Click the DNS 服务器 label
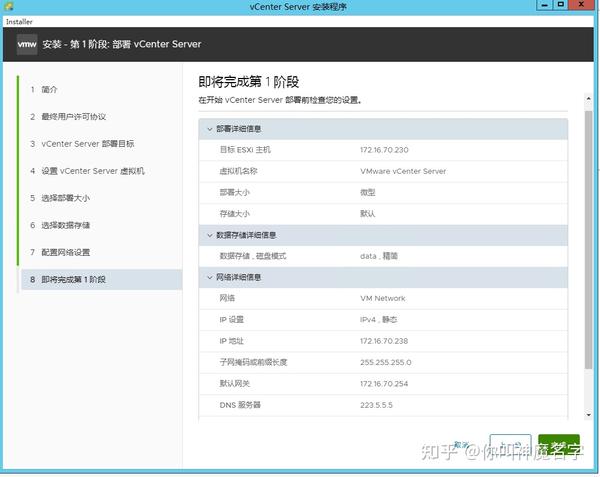Viewport: 600px width, 477px height. tap(240, 405)
